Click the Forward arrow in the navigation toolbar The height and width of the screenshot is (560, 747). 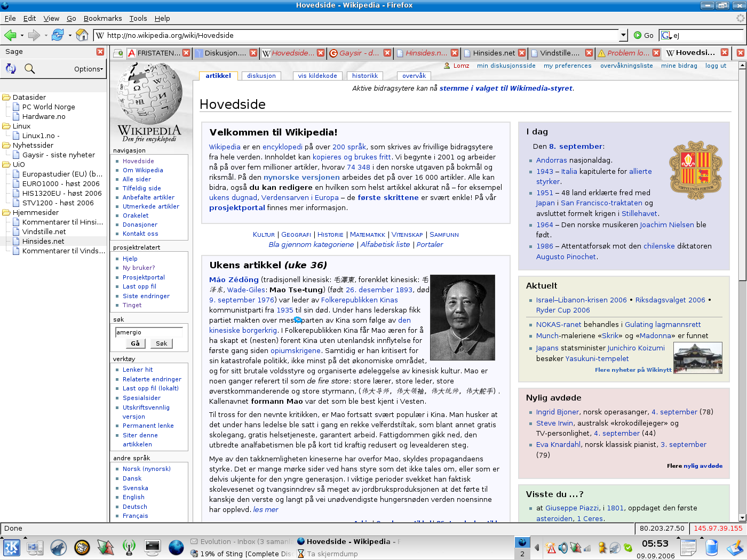pyautogui.click(x=34, y=35)
